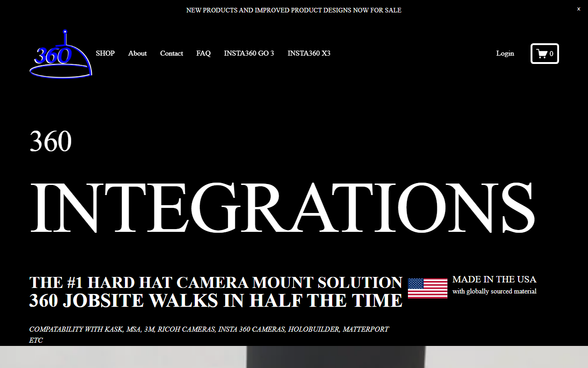
Task: Click the compatibility with KASK, MSA text
Action: [x=209, y=334]
